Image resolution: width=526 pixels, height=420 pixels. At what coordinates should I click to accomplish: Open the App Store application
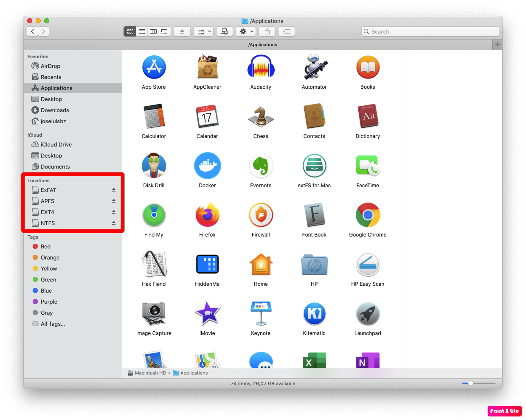pos(154,67)
